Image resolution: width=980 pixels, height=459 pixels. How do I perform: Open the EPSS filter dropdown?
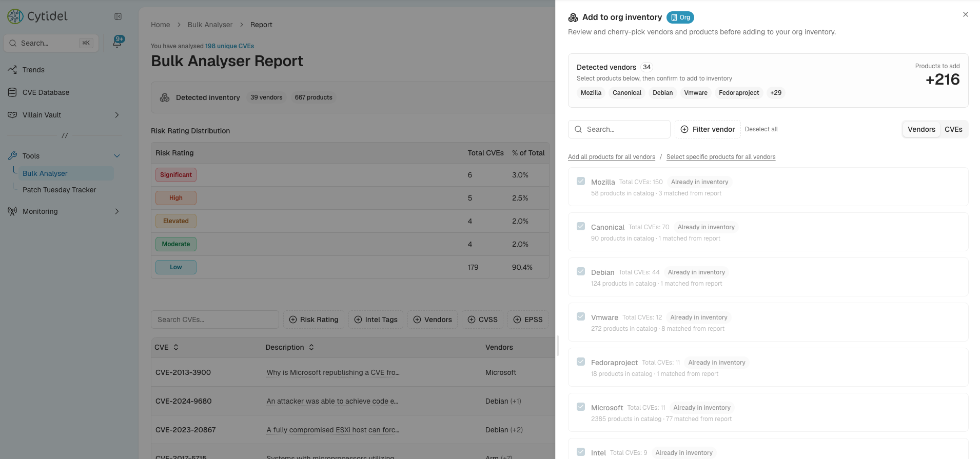pos(528,320)
